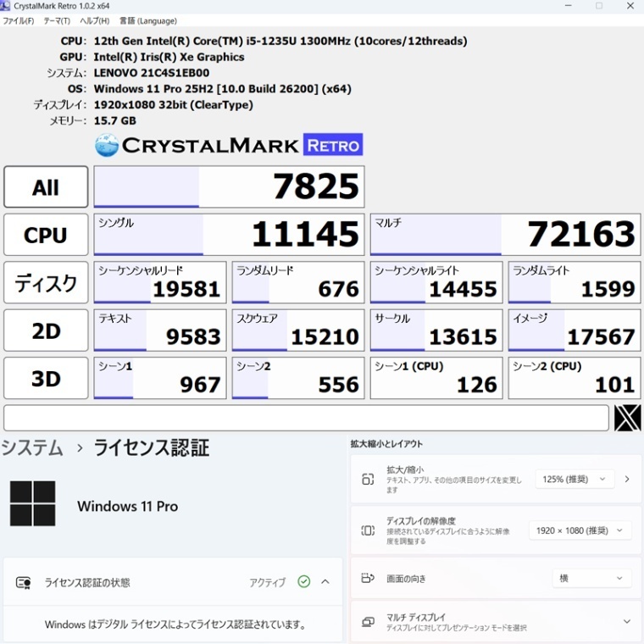This screenshot has height=644, width=644.
Task: Open scale details arrow next to 125%
Action: (627, 479)
